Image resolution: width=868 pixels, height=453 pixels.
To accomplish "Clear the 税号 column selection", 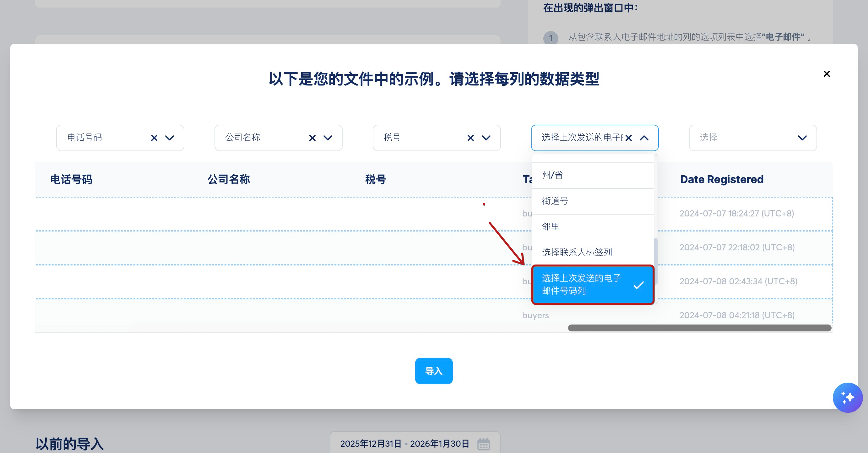I will [471, 138].
